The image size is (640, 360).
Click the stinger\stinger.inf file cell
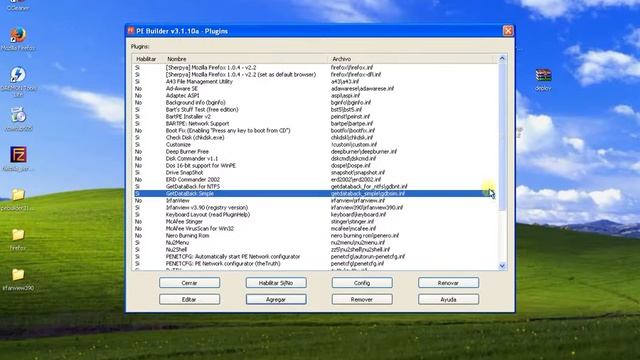pyautogui.click(x=352, y=222)
